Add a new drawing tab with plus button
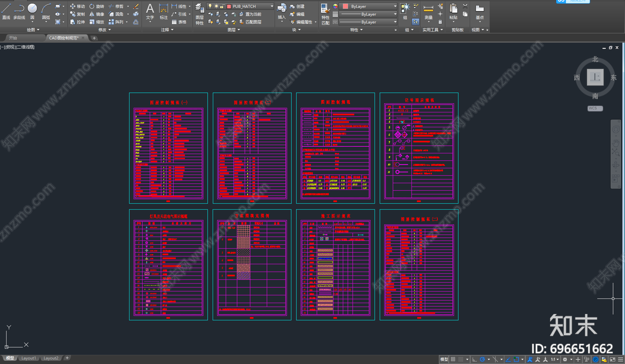Viewport: 625px width, 364px height. click(x=94, y=38)
